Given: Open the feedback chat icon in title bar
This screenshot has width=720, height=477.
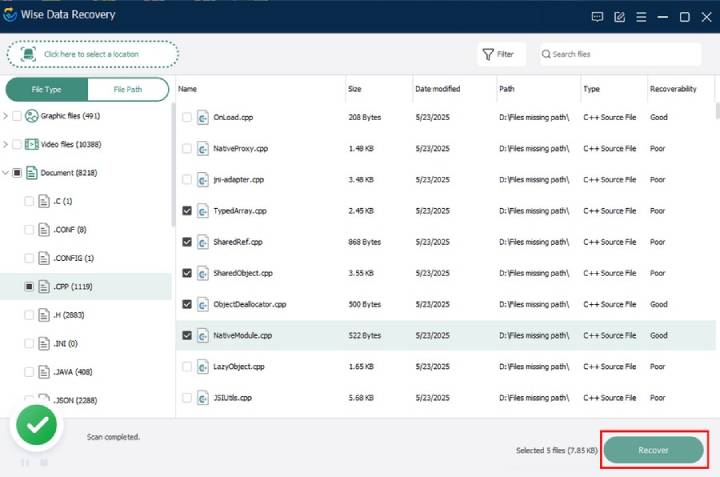Looking at the screenshot, I should (597, 17).
